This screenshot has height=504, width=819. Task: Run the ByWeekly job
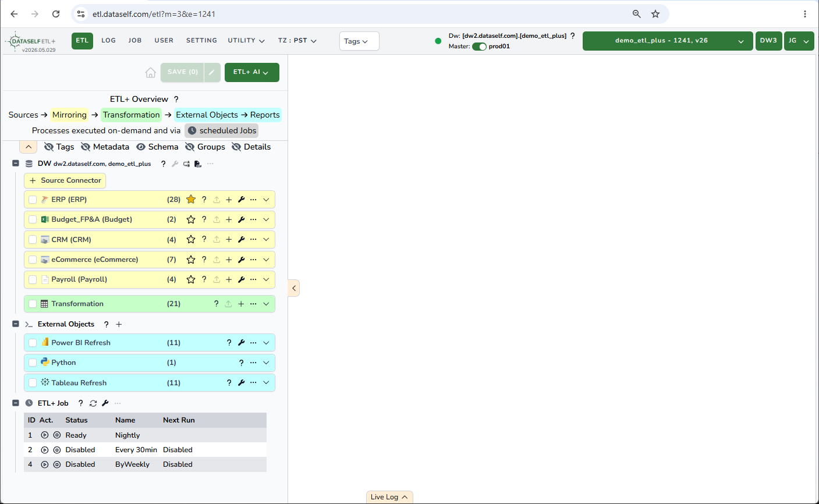45,464
